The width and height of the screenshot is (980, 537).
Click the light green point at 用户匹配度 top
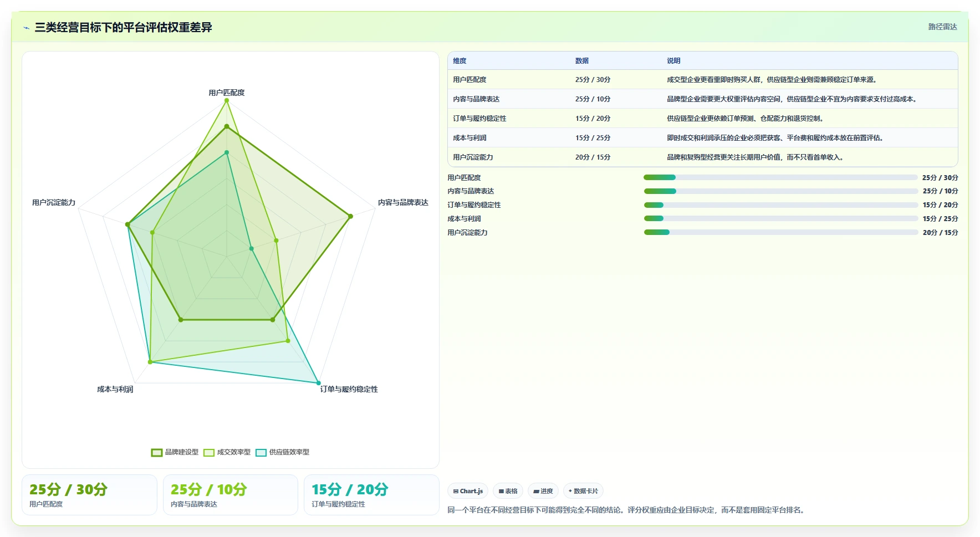tap(227, 100)
